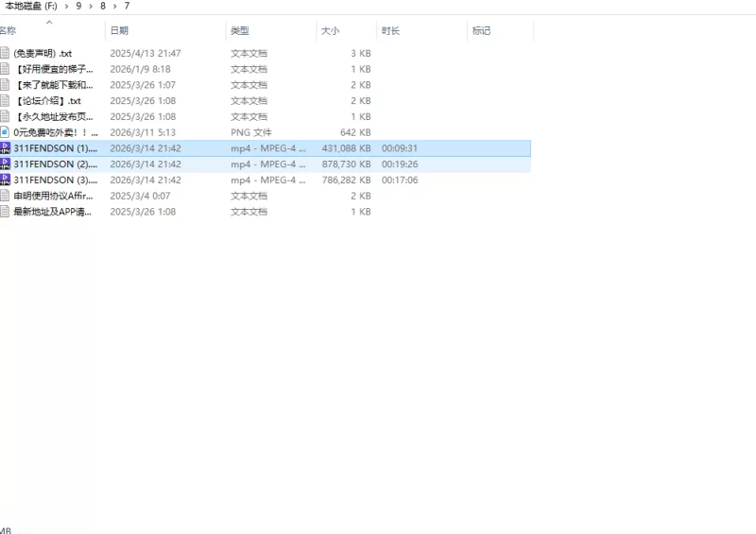Toggle sort direction arrow above 名称
The width and height of the screenshot is (756, 534).
click(49, 22)
